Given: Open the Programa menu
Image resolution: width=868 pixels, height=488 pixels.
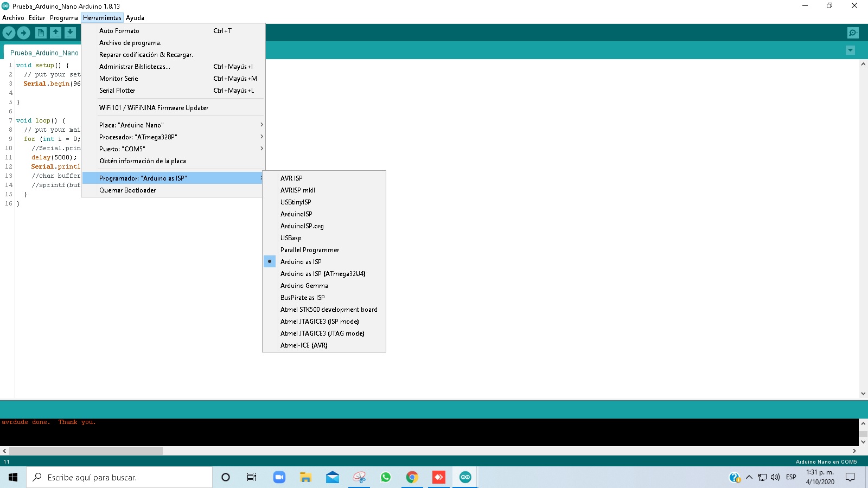Looking at the screenshot, I should (64, 18).
